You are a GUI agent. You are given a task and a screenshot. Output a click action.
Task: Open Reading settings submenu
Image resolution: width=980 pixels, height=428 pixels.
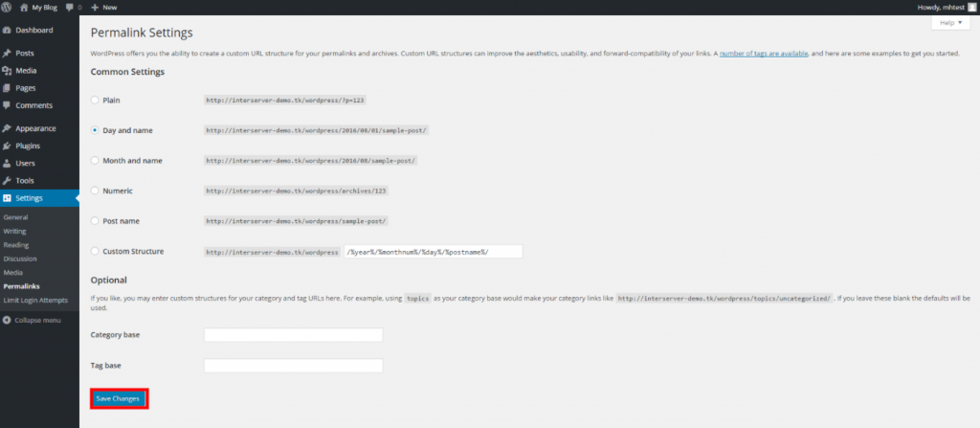pyautogui.click(x=16, y=245)
